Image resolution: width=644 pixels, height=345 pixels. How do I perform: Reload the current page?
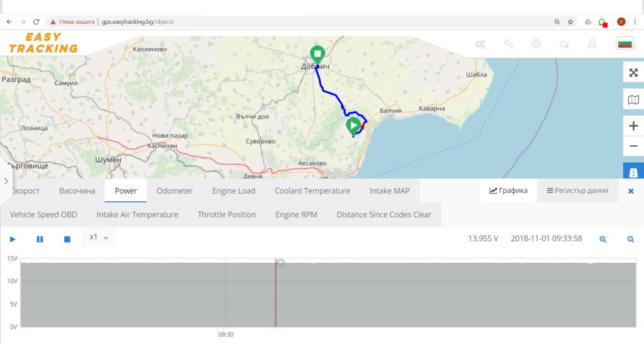coord(36,22)
